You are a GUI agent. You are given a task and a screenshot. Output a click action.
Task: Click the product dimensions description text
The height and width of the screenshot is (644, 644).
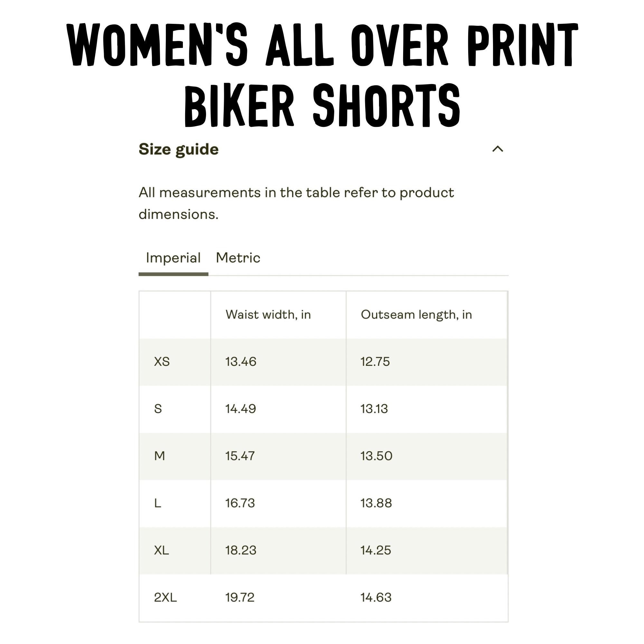coord(296,203)
